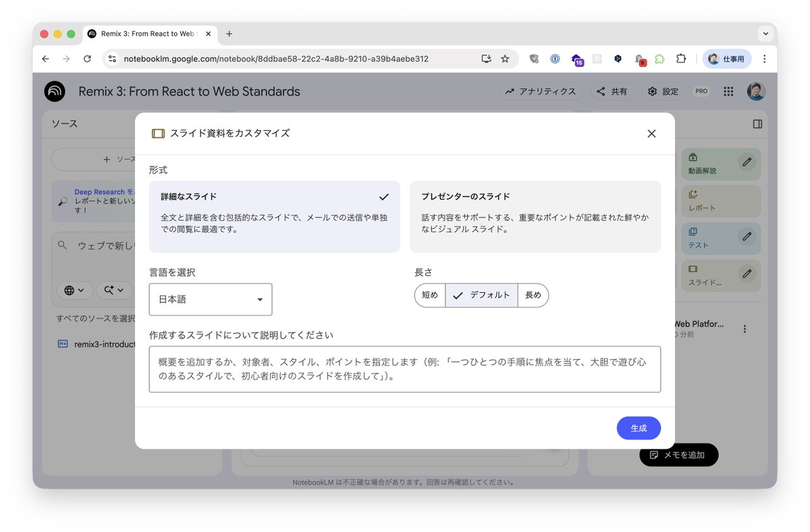Edit スライド with the pencil icon

746,274
